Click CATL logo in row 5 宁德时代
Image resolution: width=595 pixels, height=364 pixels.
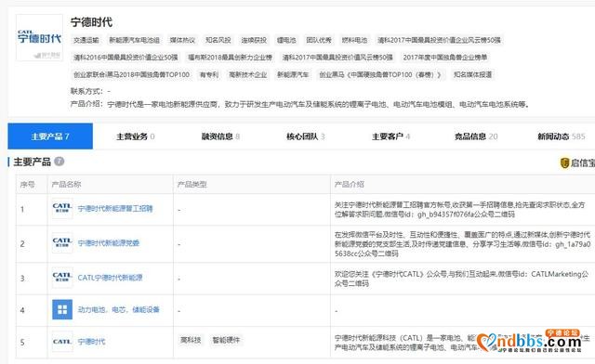(62, 342)
